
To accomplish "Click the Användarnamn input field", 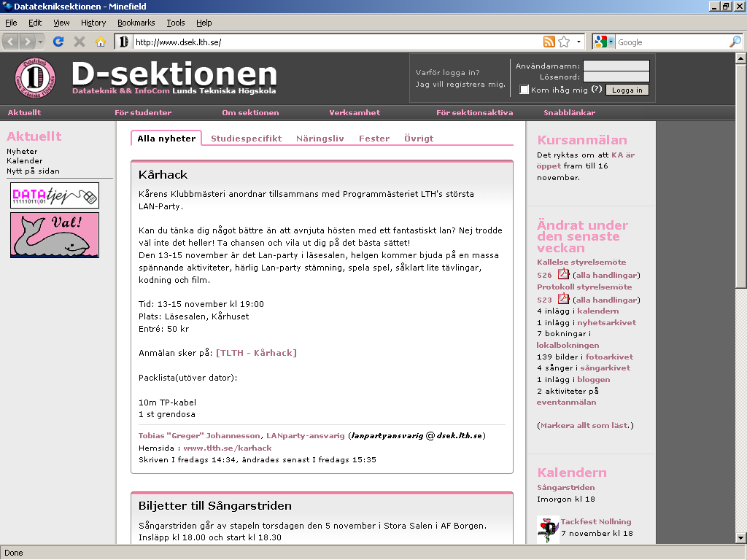I will point(616,66).
